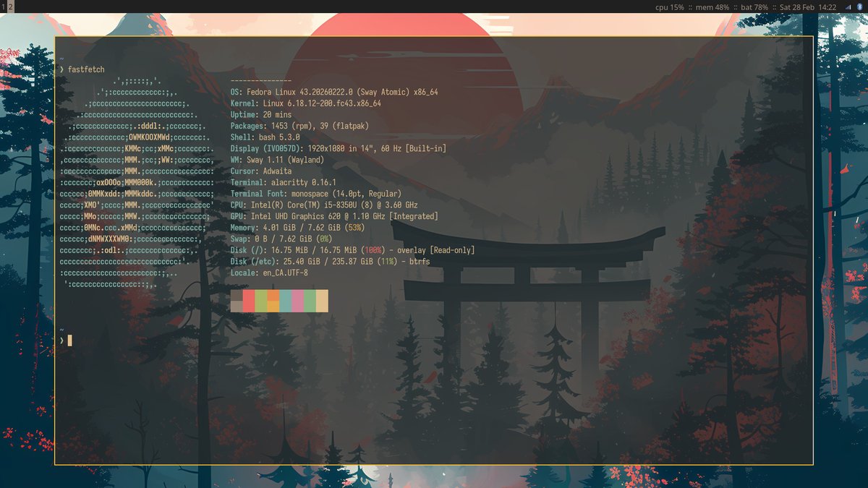Viewport: 868px width, 488px height.
Task: Click the Shell: bash 5.3.0 line
Action: pos(265,137)
